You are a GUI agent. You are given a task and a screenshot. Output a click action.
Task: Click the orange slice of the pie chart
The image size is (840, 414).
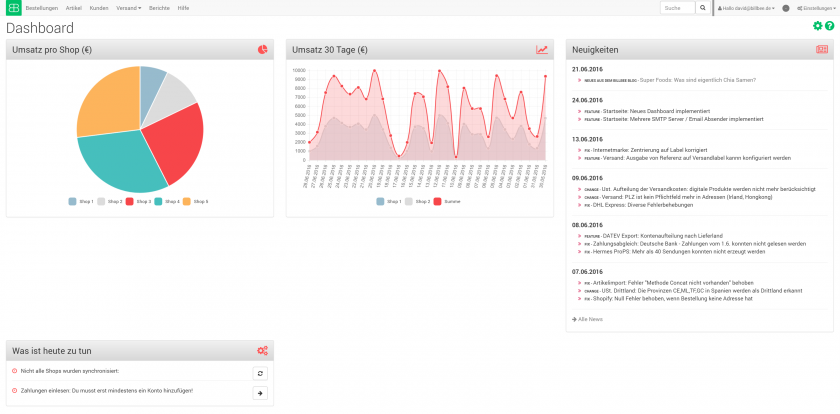pos(110,102)
